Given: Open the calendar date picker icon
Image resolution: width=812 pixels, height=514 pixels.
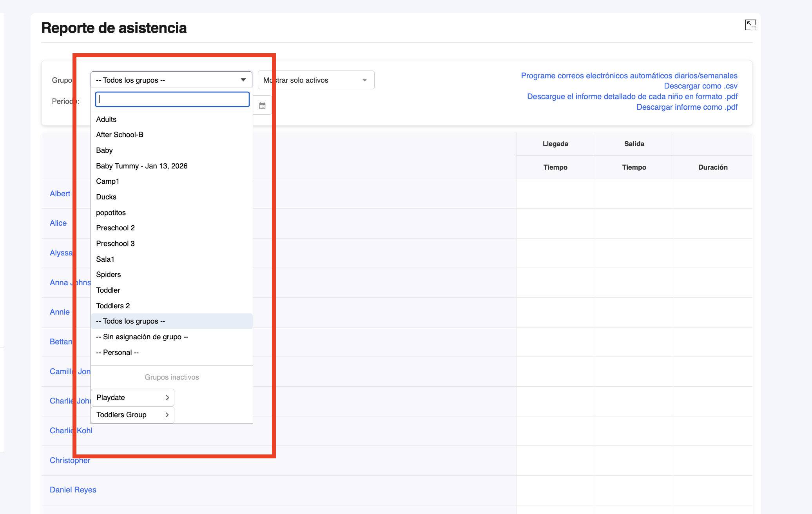Looking at the screenshot, I should (263, 106).
